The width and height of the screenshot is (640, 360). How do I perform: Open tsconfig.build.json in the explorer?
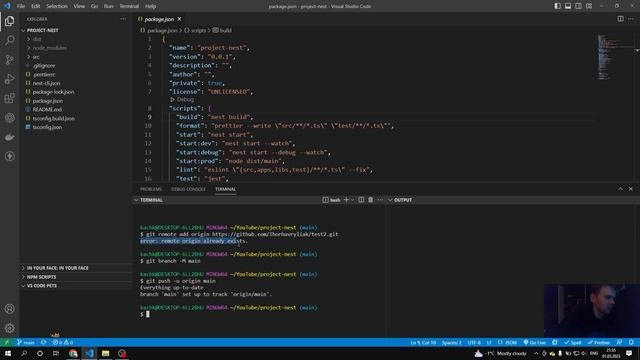pyautogui.click(x=53, y=118)
